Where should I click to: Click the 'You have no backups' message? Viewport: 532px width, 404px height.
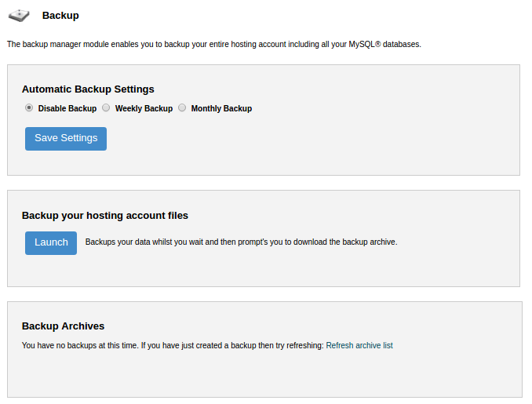point(173,345)
